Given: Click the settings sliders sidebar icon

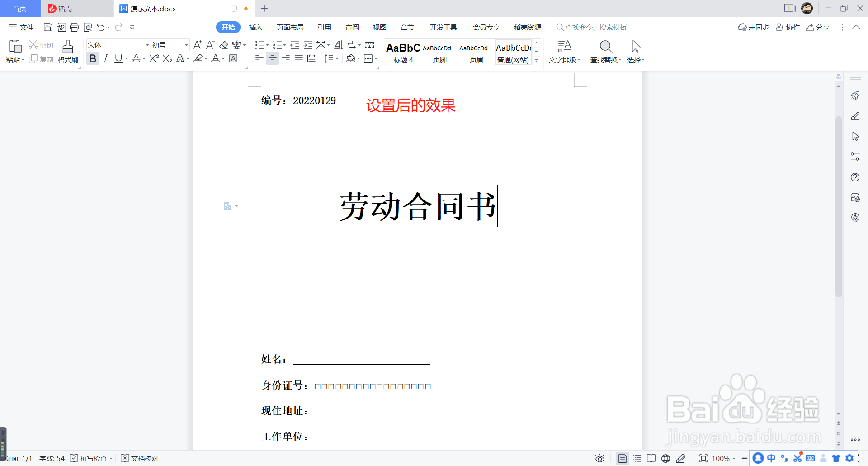Looking at the screenshot, I should point(855,157).
